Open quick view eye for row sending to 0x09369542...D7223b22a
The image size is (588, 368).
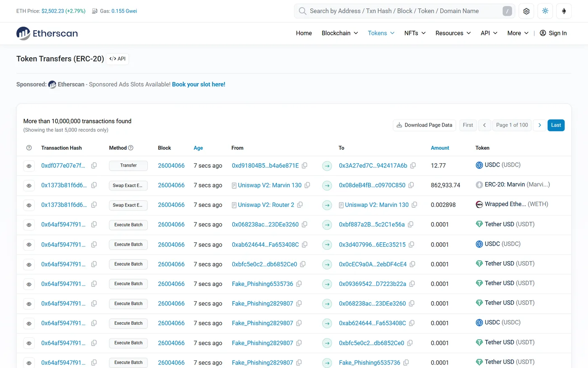(x=29, y=284)
